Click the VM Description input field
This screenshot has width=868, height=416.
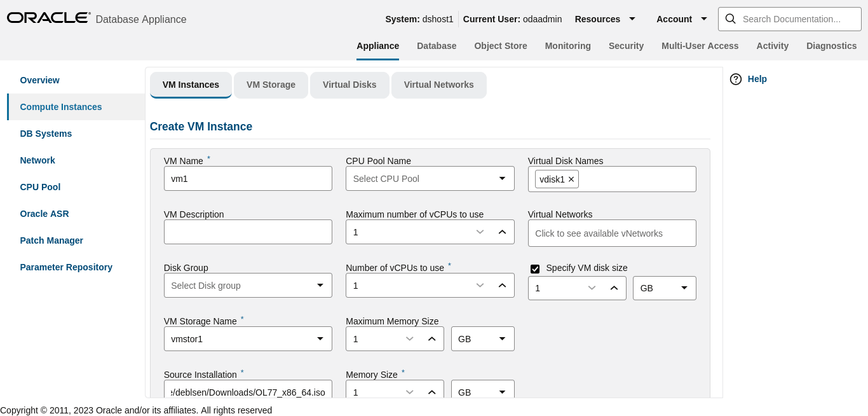(248, 232)
